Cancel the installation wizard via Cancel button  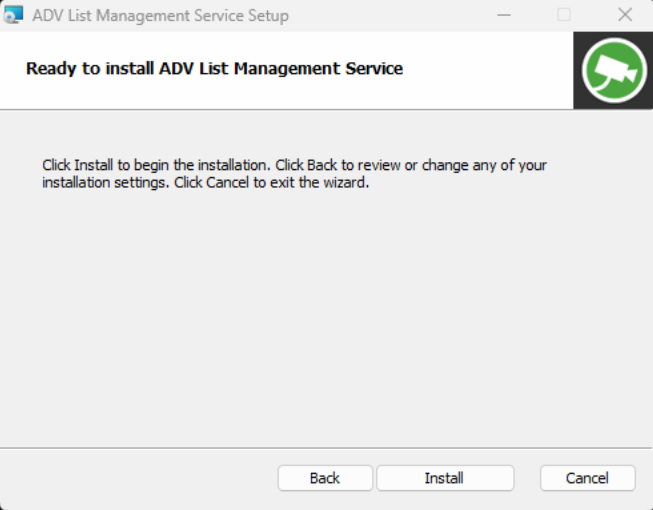click(587, 478)
